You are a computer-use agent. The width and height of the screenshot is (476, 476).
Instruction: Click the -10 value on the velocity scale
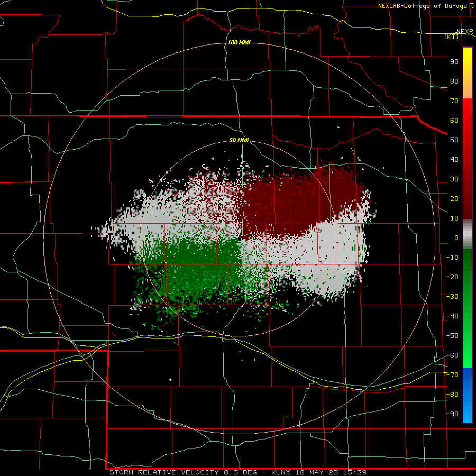tap(452, 258)
